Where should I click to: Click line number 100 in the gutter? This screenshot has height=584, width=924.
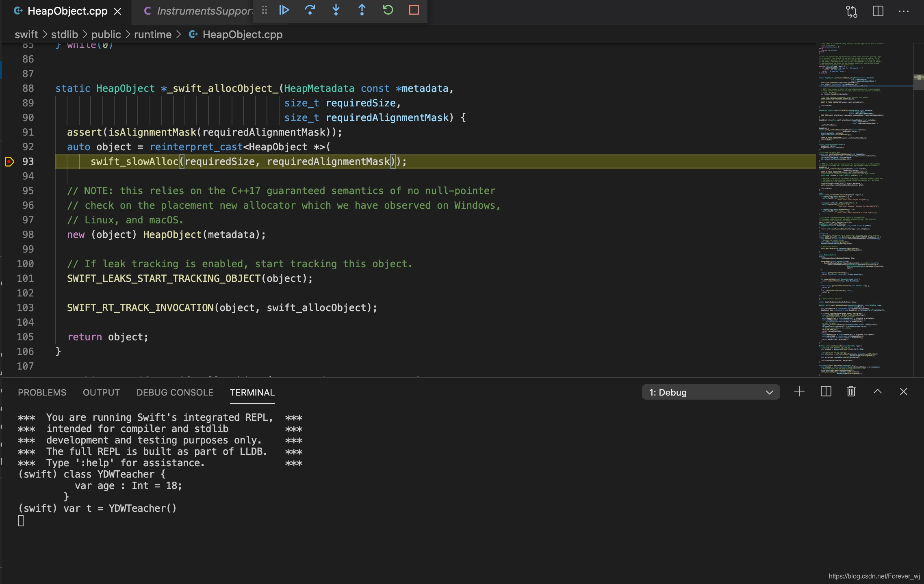[x=25, y=264]
